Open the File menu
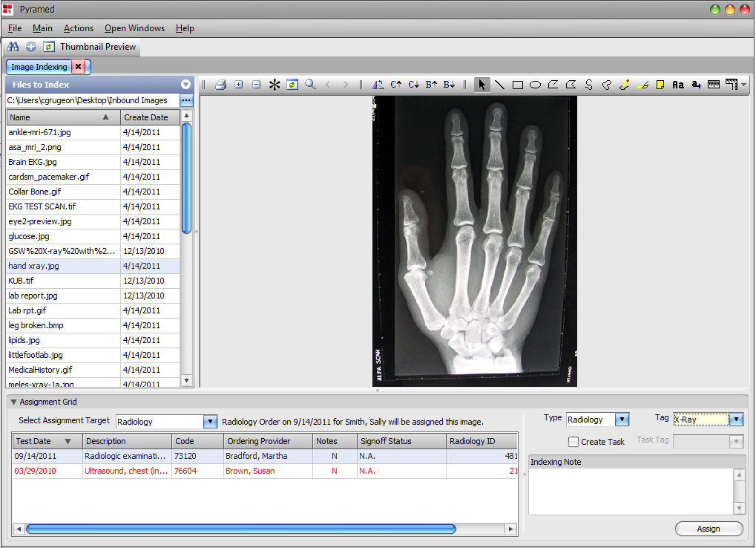Image resolution: width=756 pixels, height=548 pixels. point(14,28)
